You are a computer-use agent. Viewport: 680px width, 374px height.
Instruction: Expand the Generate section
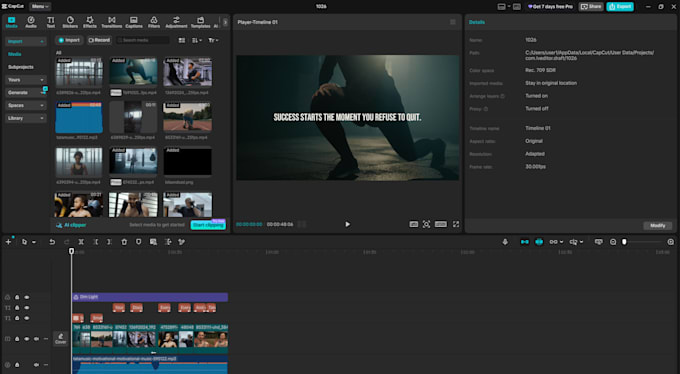pyautogui.click(x=26, y=92)
